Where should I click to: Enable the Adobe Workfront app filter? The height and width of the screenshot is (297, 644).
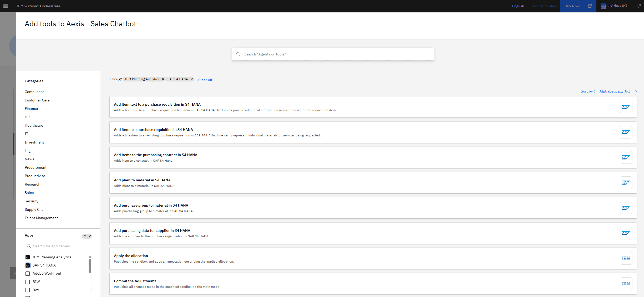(28, 274)
